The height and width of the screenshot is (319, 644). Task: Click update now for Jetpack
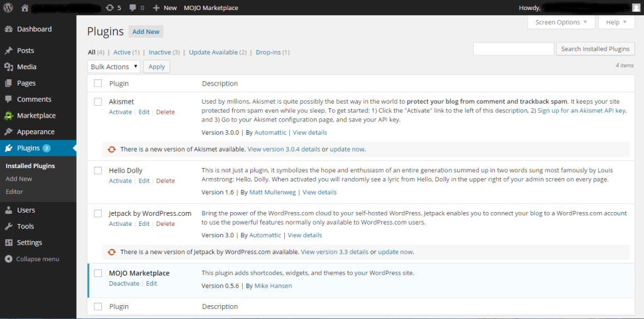click(x=395, y=252)
